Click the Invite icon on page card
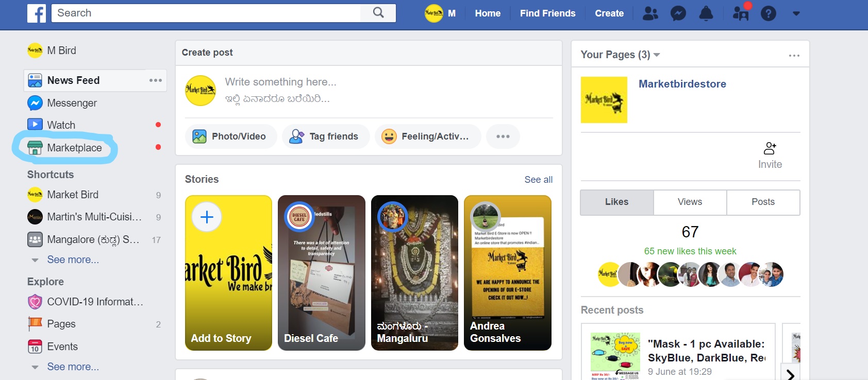Image resolution: width=868 pixels, height=380 pixels. pyautogui.click(x=770, y=149)
